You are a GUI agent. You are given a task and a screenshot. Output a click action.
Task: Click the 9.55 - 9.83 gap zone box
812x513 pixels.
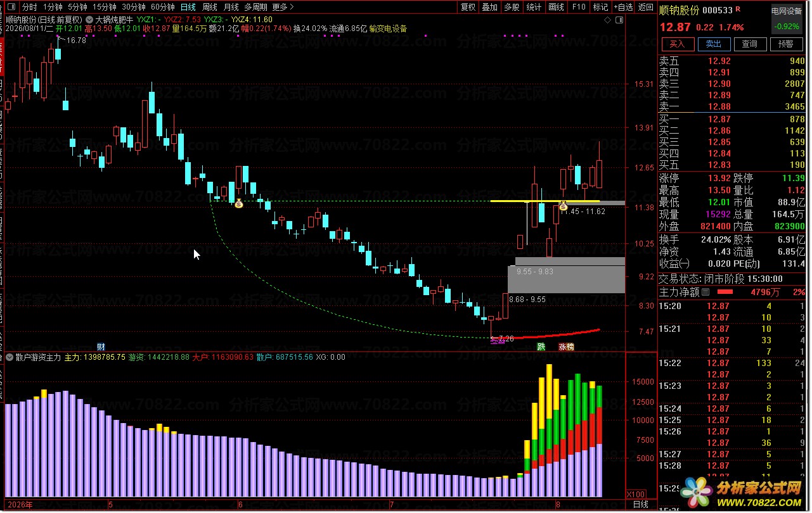[x=570, y=262]
